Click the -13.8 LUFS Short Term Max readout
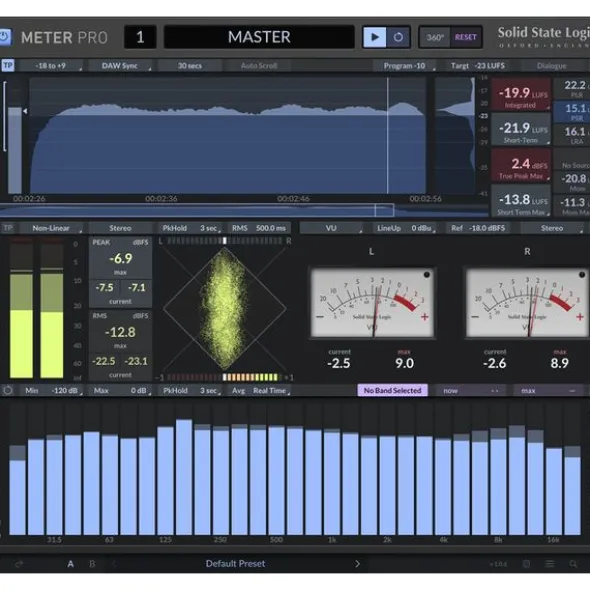This screenshot has width=590, height=591. click(521, 202)
